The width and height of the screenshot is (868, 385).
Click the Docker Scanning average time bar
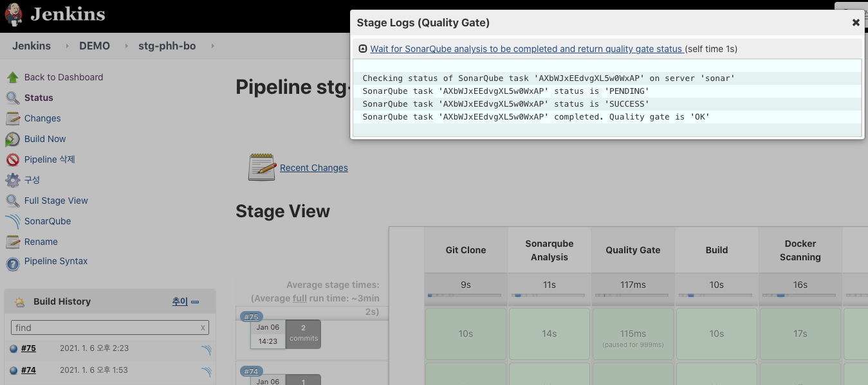coord(799,296)
